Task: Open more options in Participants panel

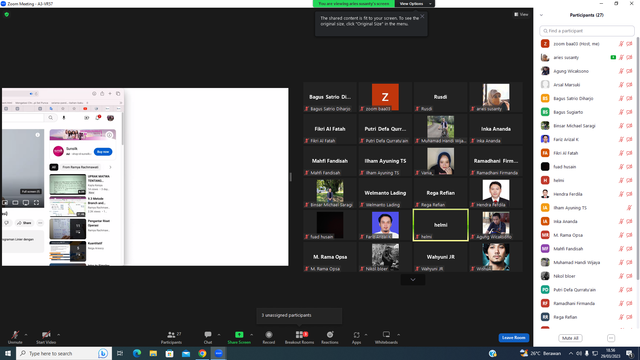Action: pyautogui.click(x=611, y=338)
